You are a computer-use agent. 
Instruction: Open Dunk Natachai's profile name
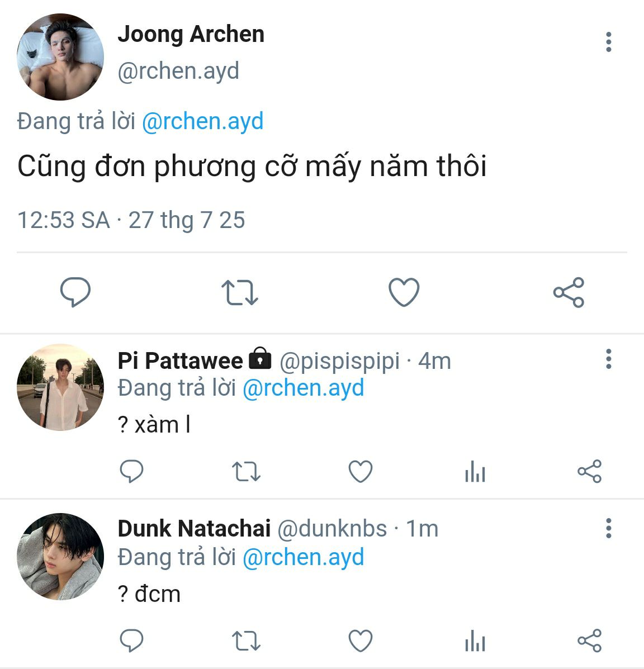click(194, 529)
